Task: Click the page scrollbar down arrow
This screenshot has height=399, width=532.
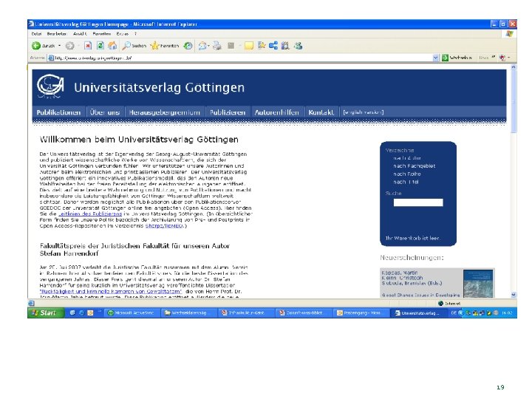Action: coord(514,295)
